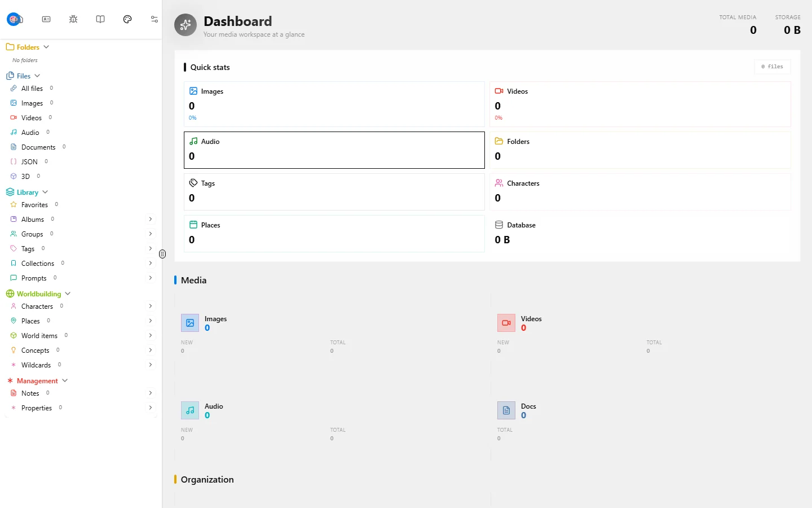Click the bug icon in top toolbar
The height and width of the screenshot is (508, 812).
pos(73,19)
